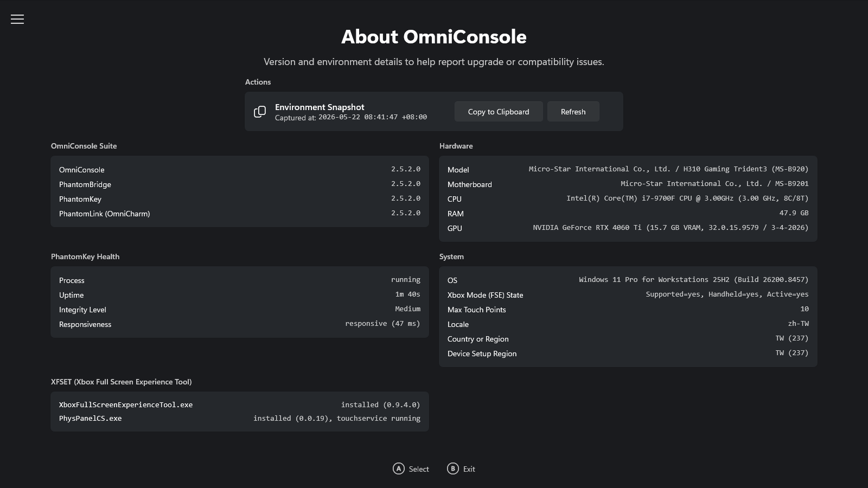Click the Environment Snapshot copy icon
Image resolution: width=868 pixels, height=488 pixels.
coord(260,112)
